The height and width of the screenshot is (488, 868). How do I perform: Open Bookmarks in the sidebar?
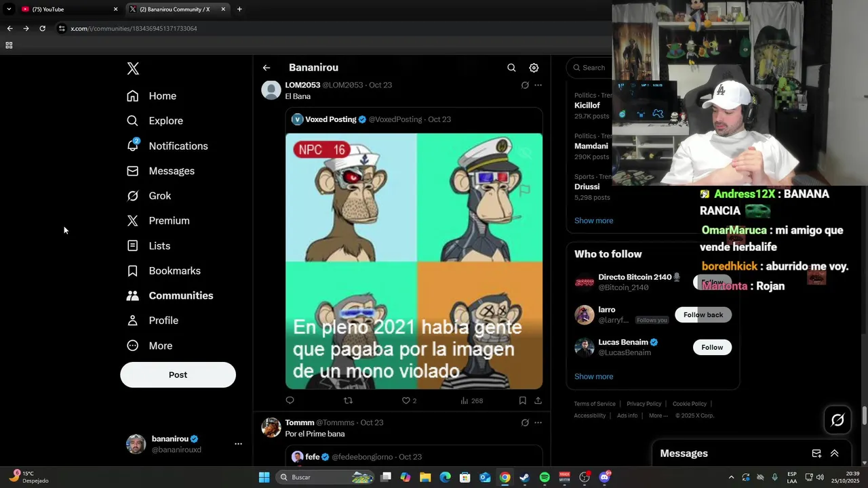pyautogui.click(x=164, y=270)
